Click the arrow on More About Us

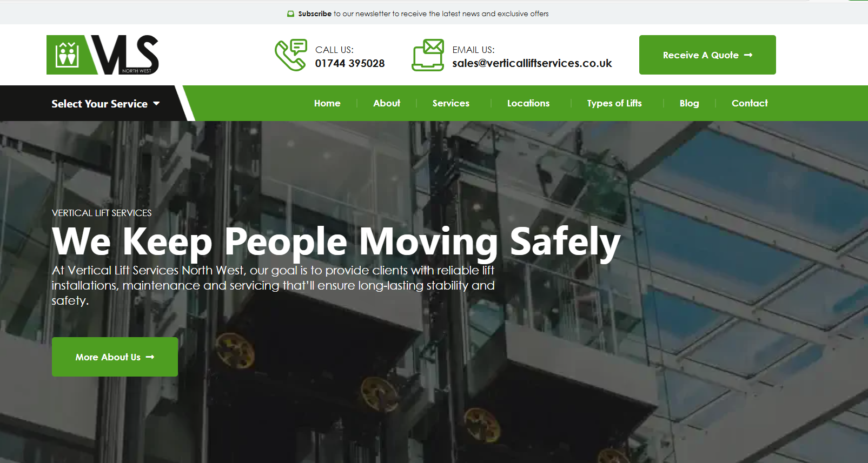(x=150, y=357)
